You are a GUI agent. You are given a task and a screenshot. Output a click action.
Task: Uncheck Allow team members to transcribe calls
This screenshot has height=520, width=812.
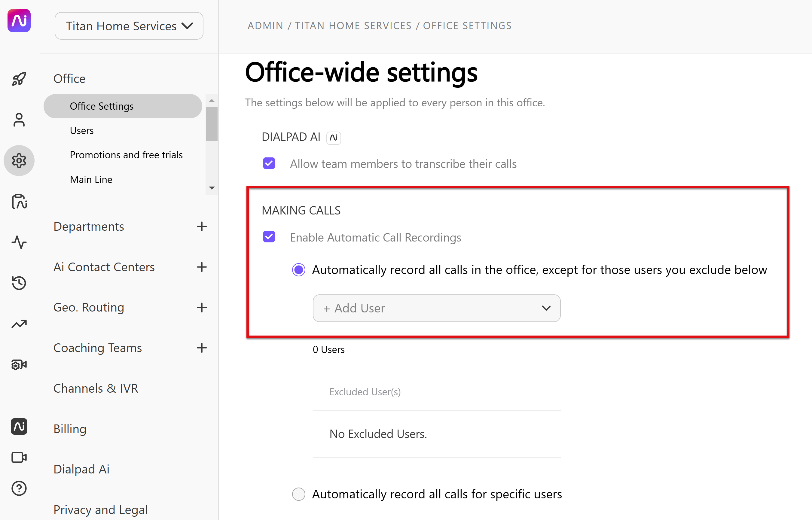(269, 163)
